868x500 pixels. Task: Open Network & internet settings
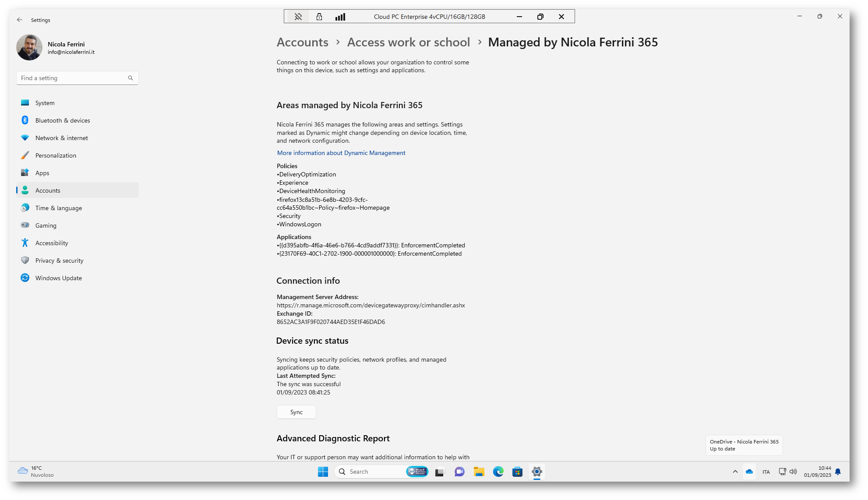(x=78, y=138)
